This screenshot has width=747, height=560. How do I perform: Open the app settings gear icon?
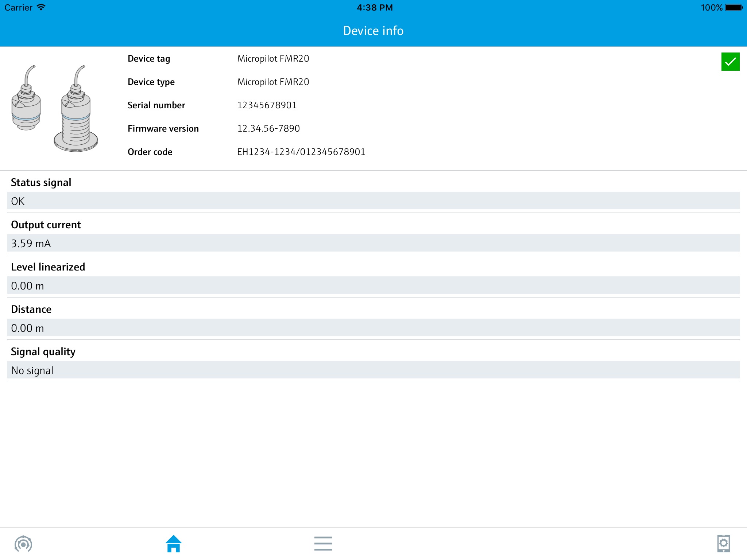coord(724,544)
